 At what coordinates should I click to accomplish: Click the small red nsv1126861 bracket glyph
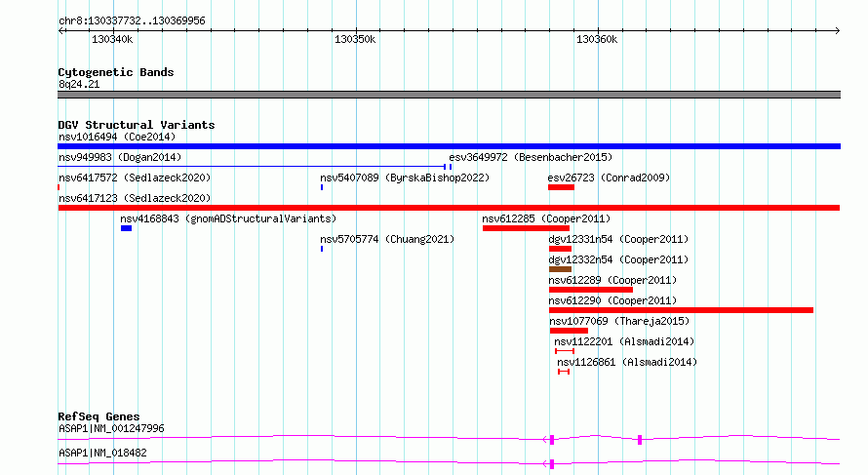(x=564, y=372)
